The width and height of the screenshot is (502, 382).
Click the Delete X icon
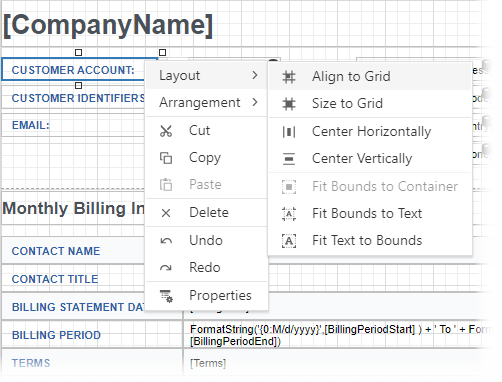(166, 213)
